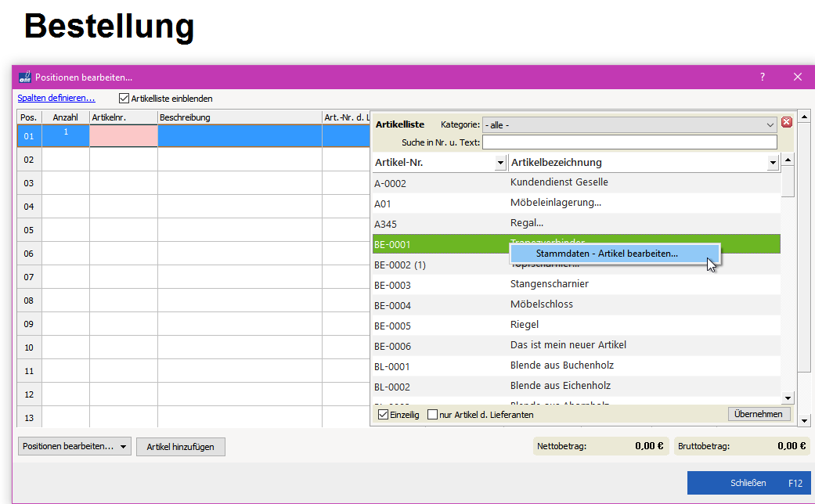The width and height of the screenshot is (815, 504).
Task: Open the Kategorie dropdown showing - alle -
Action: [629, 124]
